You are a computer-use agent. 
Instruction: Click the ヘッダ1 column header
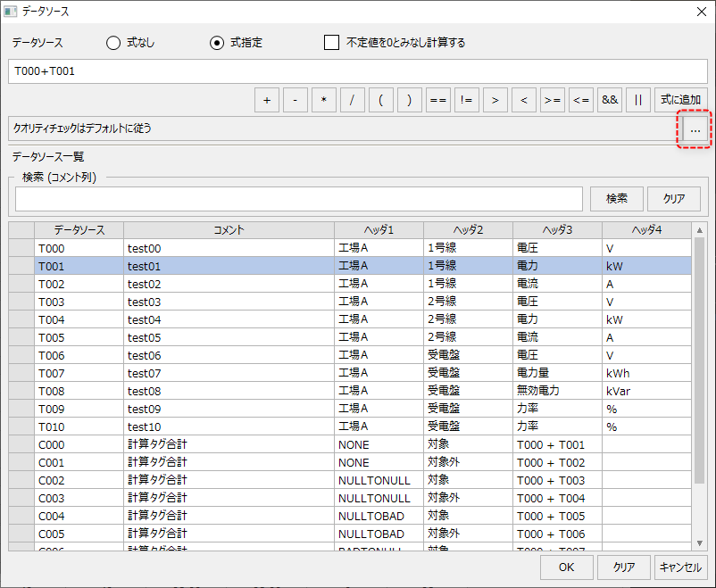(x=379, y=230)
